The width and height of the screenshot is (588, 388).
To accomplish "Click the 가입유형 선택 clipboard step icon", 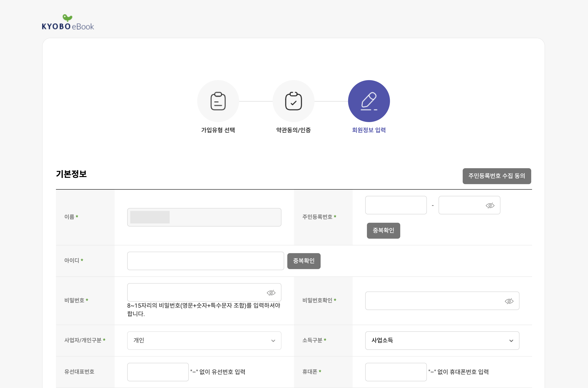I will (x=218, y=101).
